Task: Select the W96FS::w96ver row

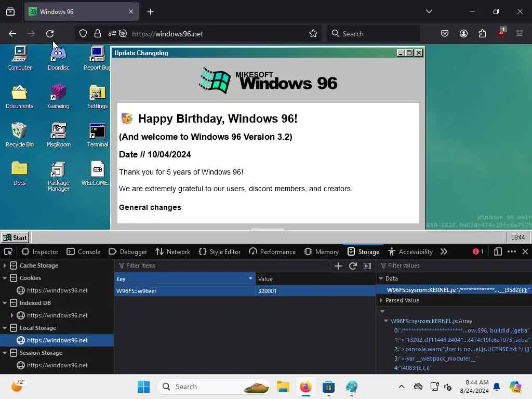Action: coord(245,291)
